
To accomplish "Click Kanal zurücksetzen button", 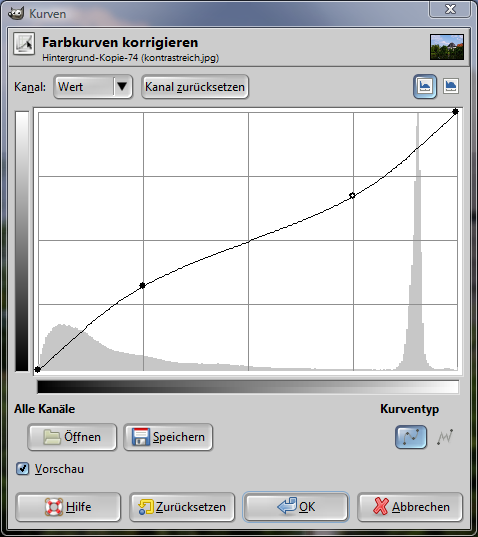I will (195, 87).
